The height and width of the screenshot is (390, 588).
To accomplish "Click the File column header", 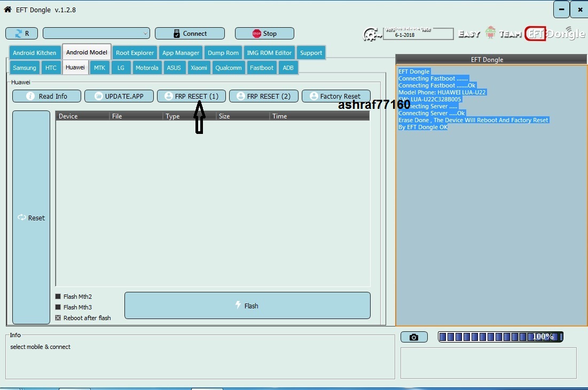I will coord(136,116).
